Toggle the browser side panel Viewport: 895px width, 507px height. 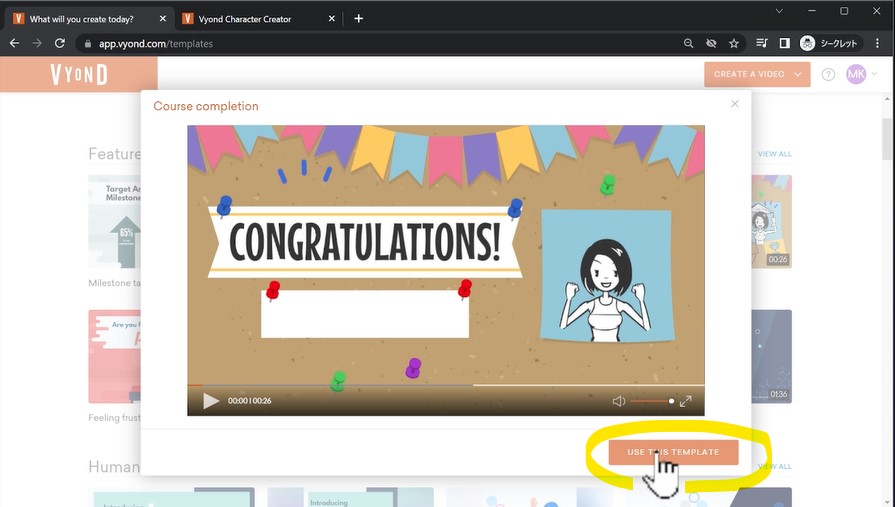[x=785, y=44]
